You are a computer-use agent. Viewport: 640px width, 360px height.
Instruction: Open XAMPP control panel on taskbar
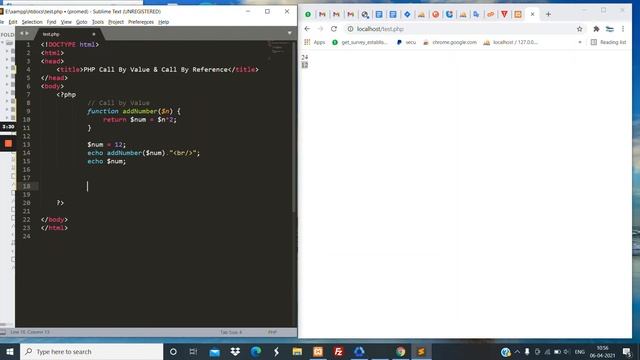[318, 351]
